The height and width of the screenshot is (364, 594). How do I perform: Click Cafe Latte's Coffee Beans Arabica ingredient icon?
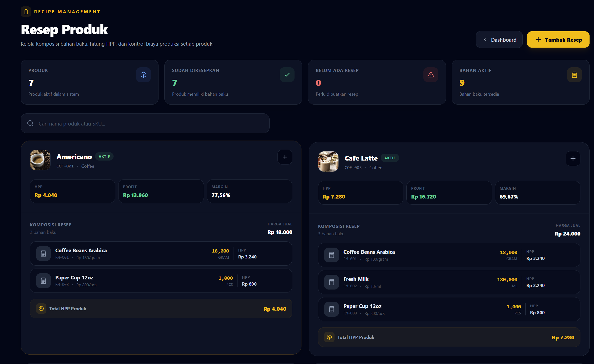pos(332,255)
